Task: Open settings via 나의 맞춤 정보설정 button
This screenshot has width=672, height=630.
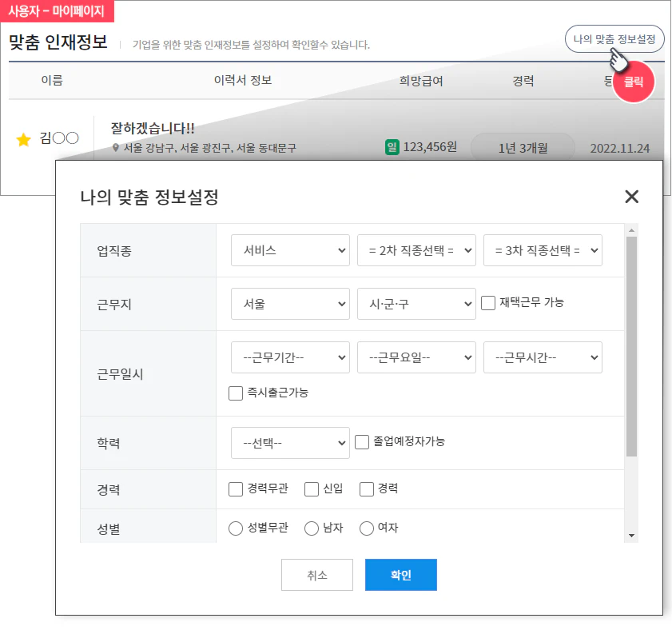Action: (615, 38)
